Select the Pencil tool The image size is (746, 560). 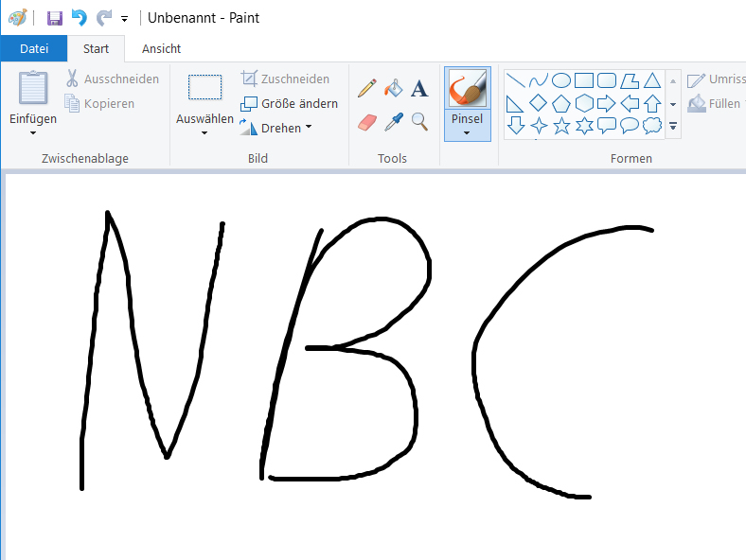(366, 88)
